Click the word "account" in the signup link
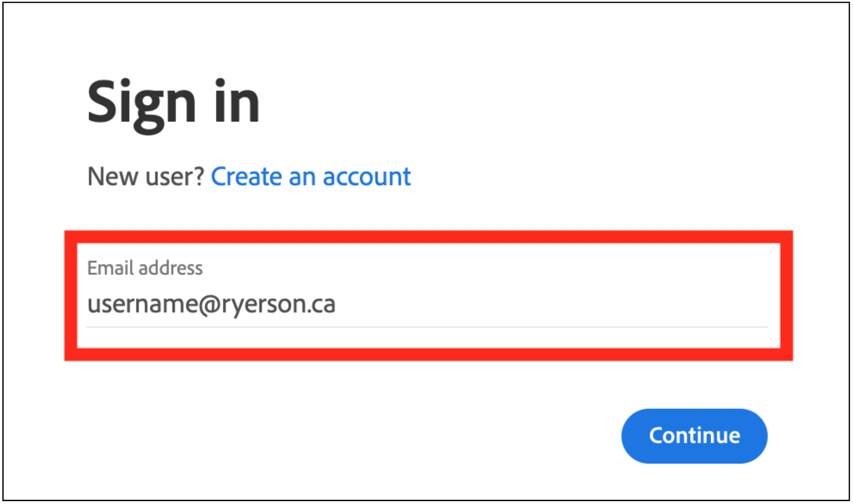The height and width of the screenshot is (504, 853). pos(367,177)
